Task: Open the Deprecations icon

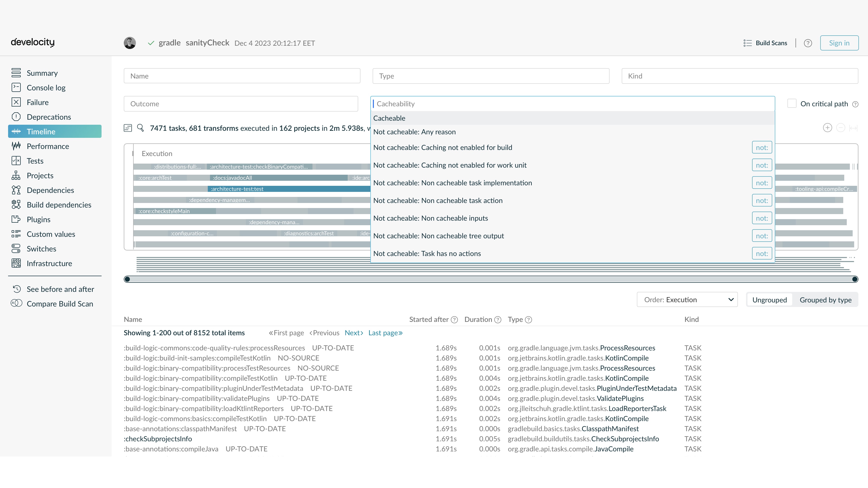Action: 16,117
